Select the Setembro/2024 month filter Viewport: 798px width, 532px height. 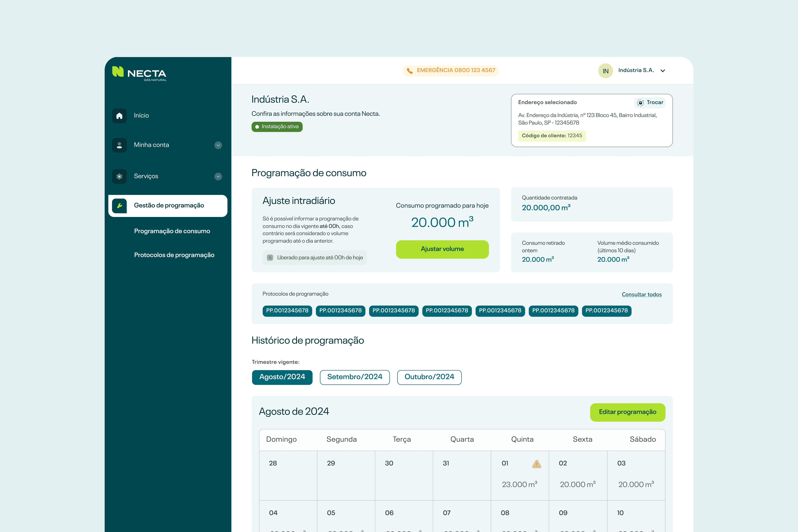[355, 377]
